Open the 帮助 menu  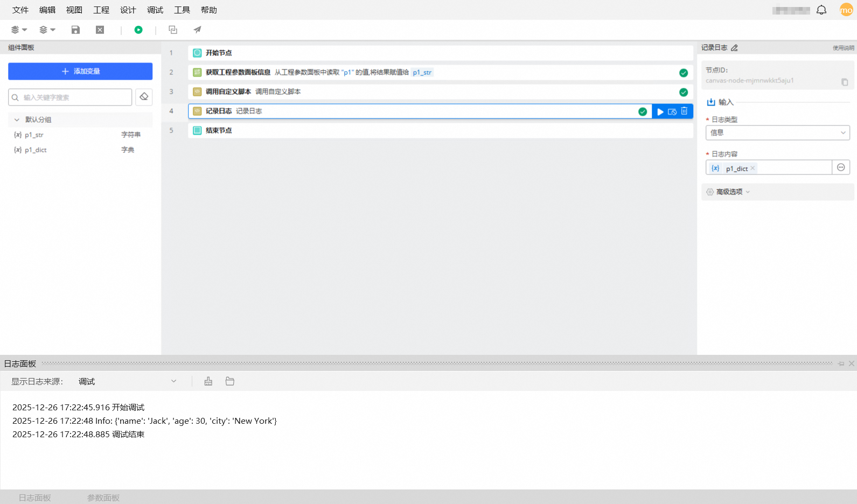(209, 10)
